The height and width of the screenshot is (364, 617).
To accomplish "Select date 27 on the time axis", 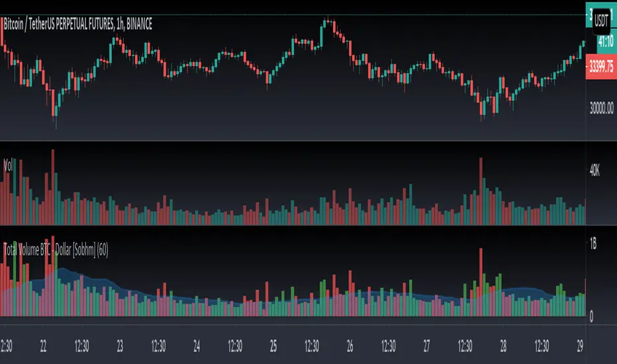I will click(428, 347).
